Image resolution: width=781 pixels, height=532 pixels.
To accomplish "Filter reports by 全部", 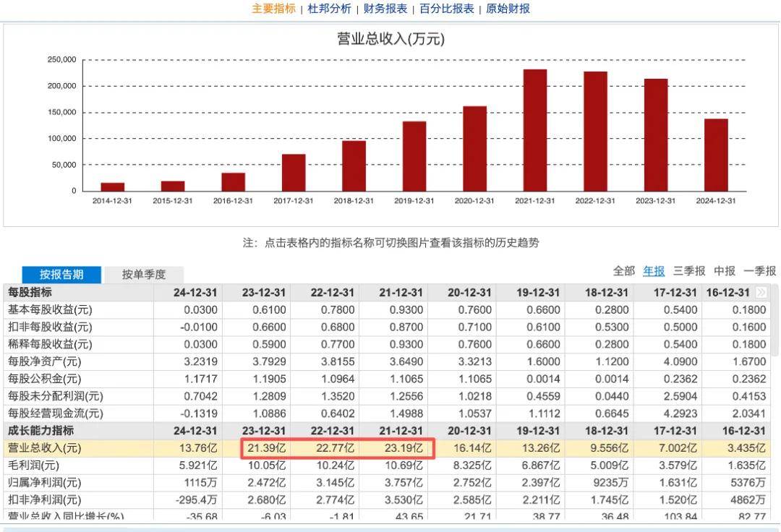I will click(623, 271).
